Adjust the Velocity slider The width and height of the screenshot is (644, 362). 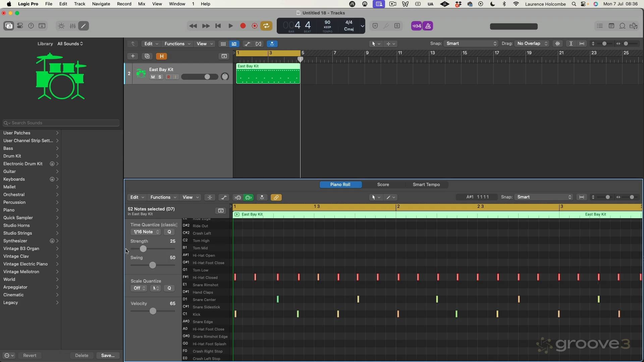[153, 311]
